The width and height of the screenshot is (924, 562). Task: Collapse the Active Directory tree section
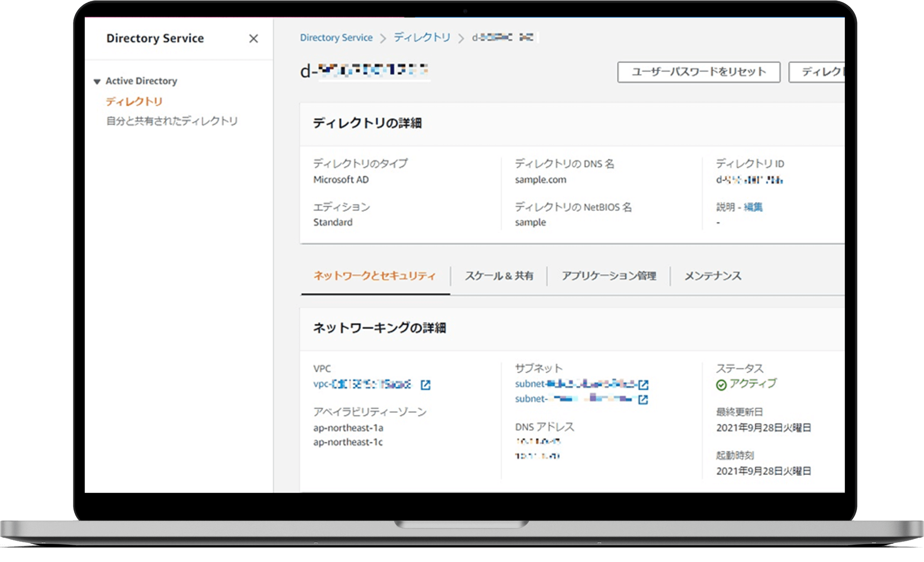click(97, 81)
